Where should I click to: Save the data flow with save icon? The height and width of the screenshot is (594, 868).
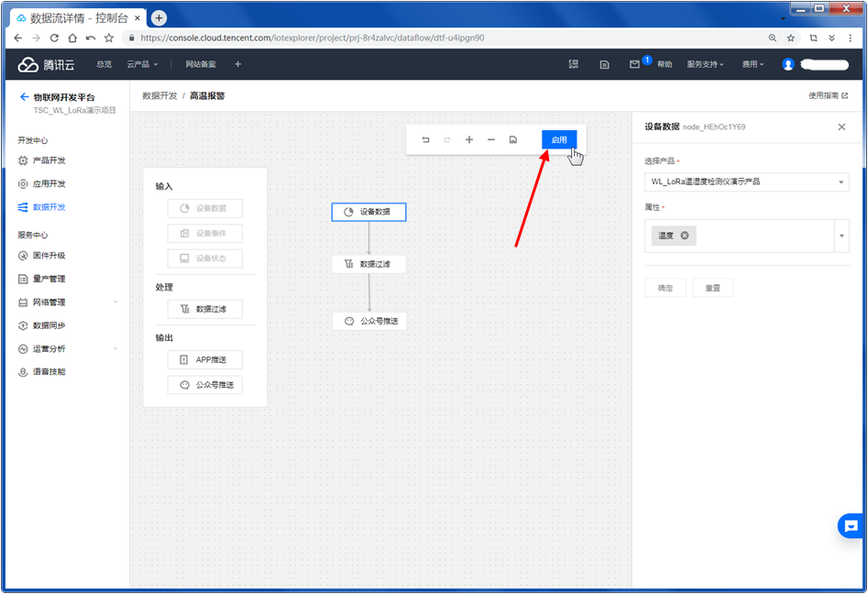513,139
